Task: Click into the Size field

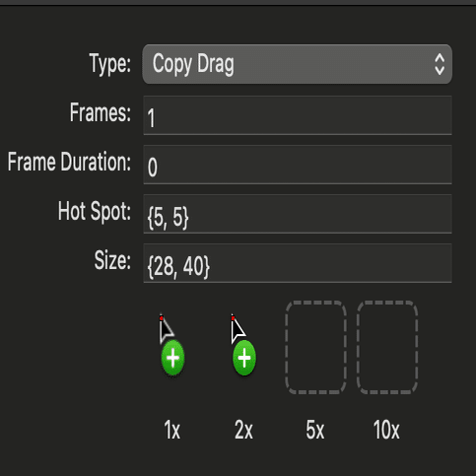Action: 298,263
